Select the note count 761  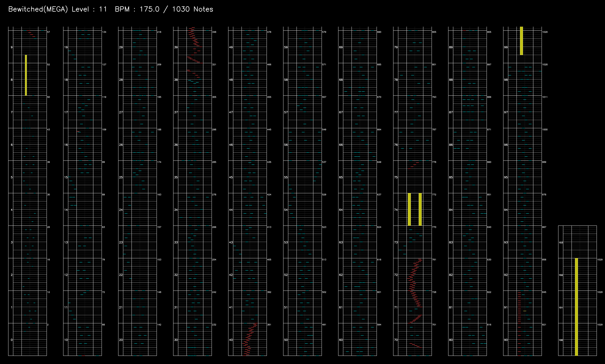pos(434,260)
